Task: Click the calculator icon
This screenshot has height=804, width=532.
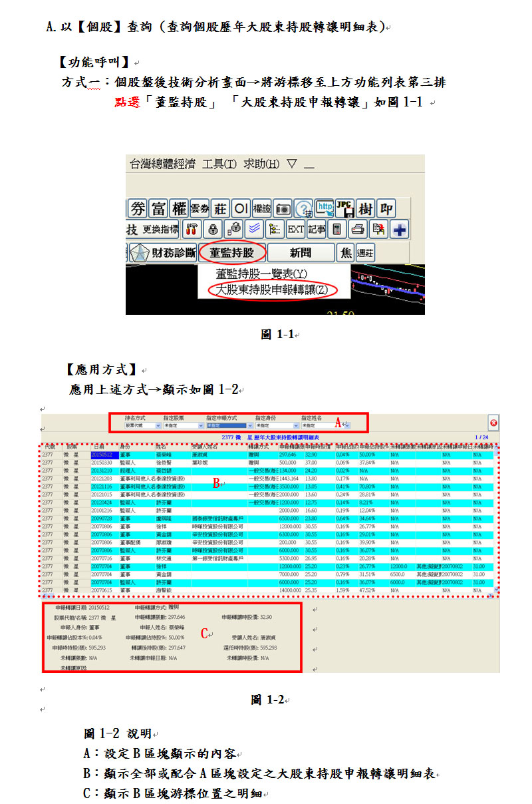Action: point(337,230)
